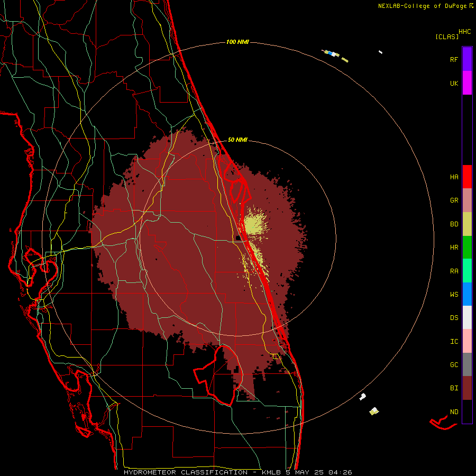Click the '5 MAY 25' date text
The width and height of the screenshot is (476, 476).
click(x=305, y=472)
